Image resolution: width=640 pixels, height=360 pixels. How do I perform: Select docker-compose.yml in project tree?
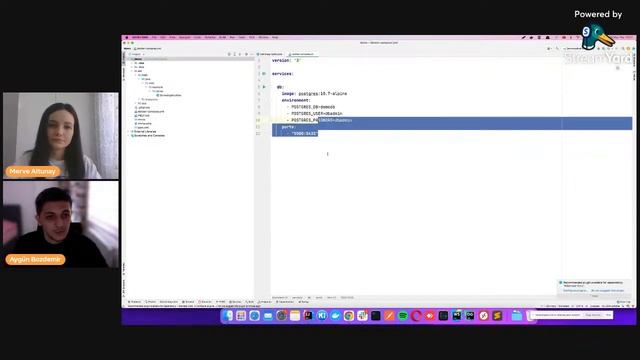click(x=149, y=111)
